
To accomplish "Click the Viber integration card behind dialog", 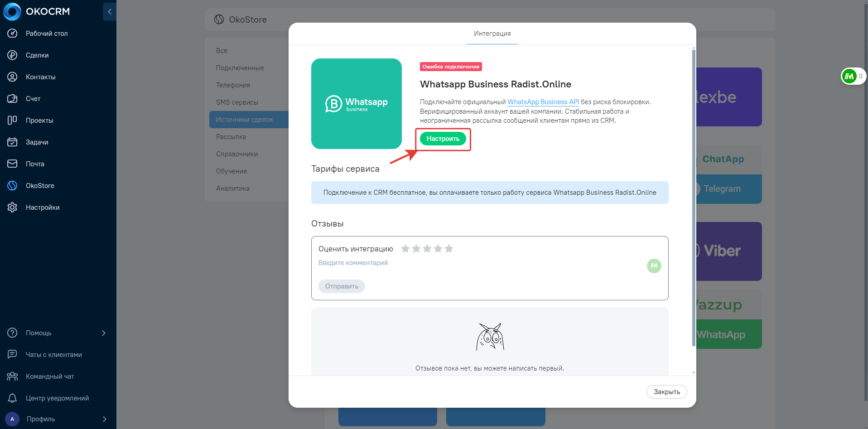I will [x=729, y=251].
